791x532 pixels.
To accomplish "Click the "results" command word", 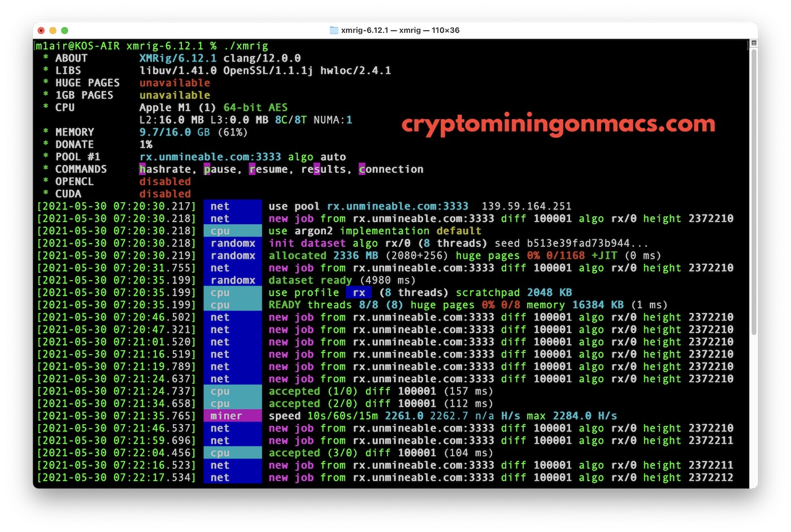I will [323, 169].
